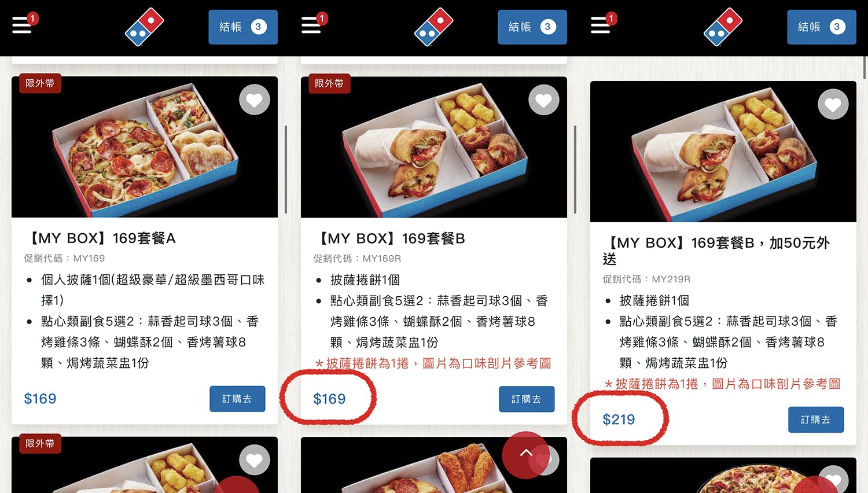The height and width of the screenshot is (493, 868).
Task: Order 169套餐A with 訂購去 button
Action: [237, 399]
